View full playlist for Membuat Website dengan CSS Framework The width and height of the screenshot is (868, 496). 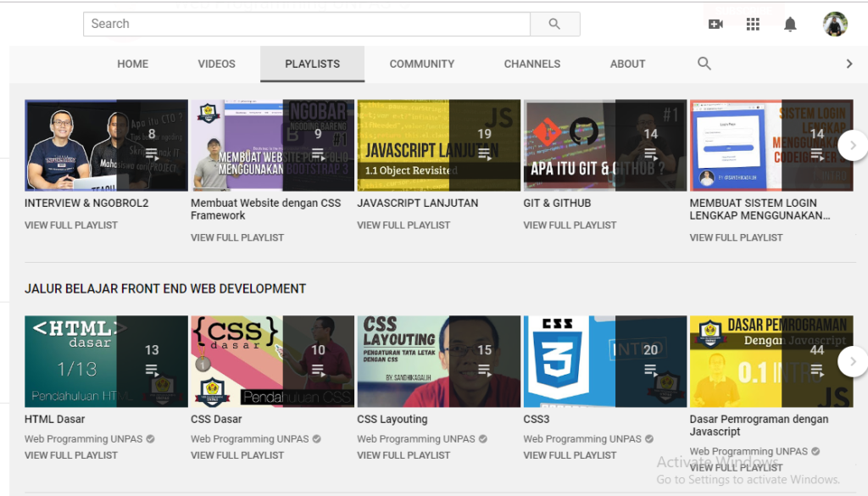click(x=237, y=237)
